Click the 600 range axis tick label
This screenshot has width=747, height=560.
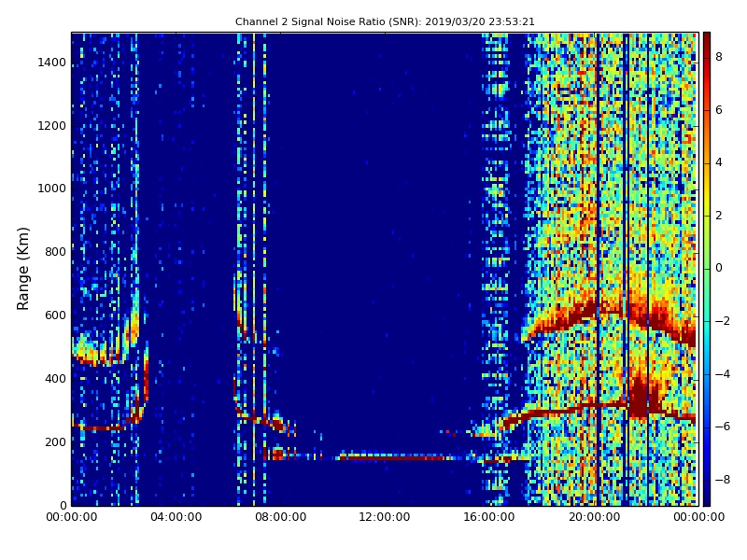tap(55, 315)
